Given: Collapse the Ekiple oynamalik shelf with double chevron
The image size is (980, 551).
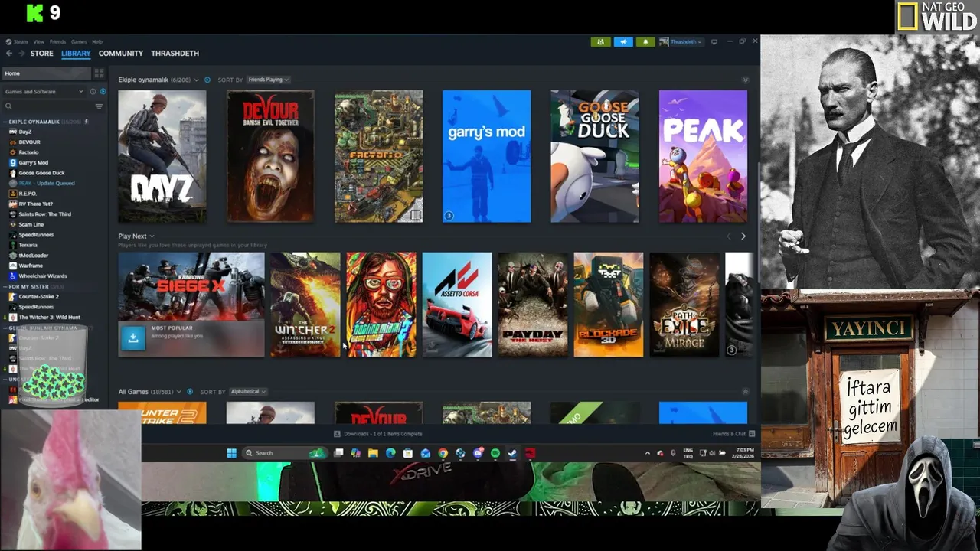Looking at the screenshot, I should (745, 80).
